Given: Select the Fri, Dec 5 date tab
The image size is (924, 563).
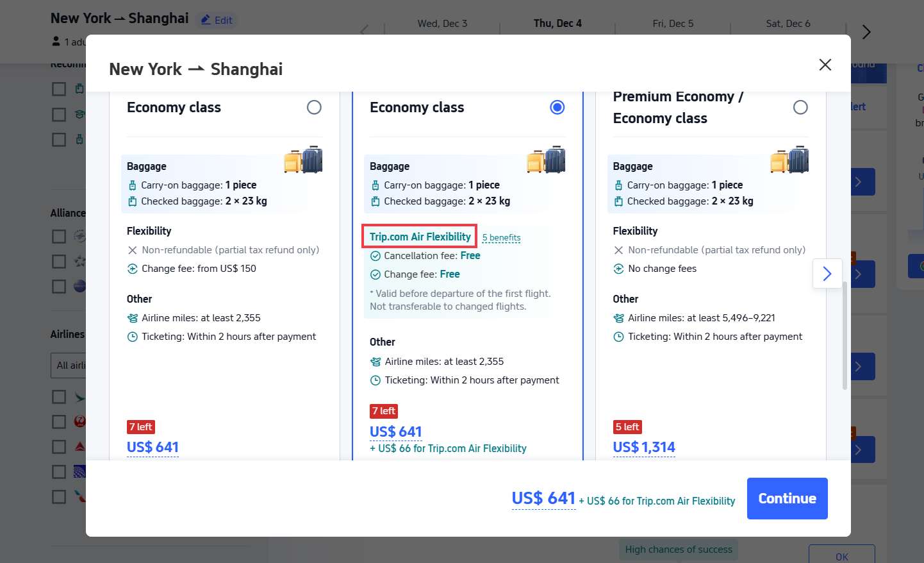Looking at the screenshot, I should (x=673, y=24).
